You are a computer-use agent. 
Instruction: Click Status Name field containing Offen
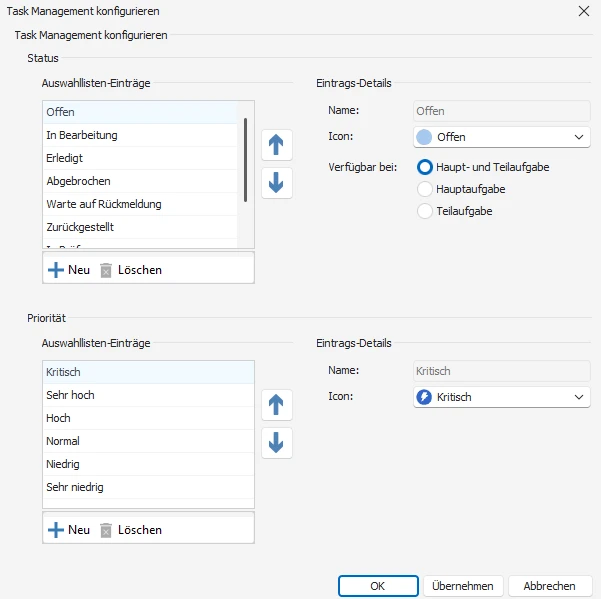[x=502, y=111]
